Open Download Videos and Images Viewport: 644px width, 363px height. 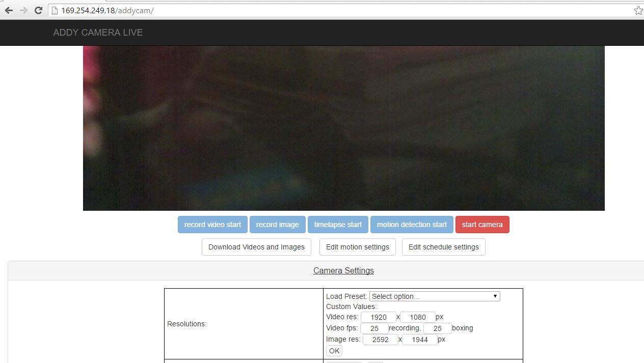(256, 247)
